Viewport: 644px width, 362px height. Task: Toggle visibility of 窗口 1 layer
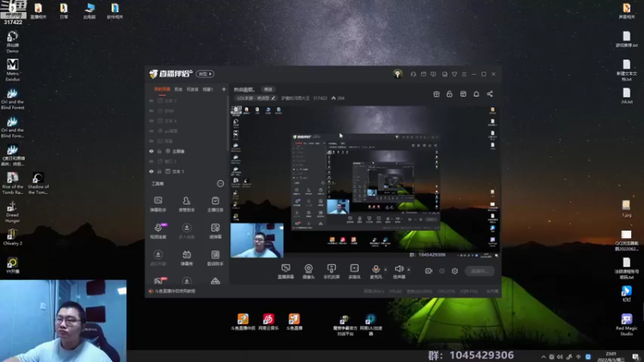tap(151, 162)
